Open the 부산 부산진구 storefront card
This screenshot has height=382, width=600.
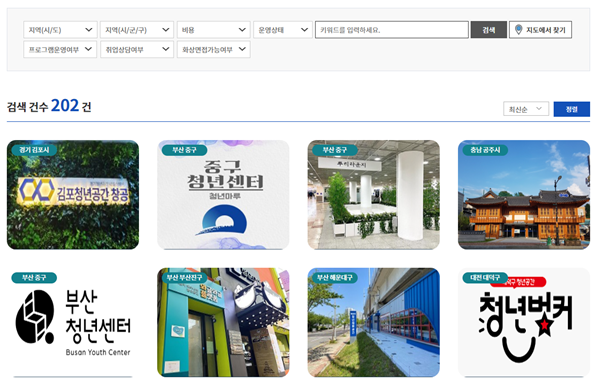coord(223,322)
